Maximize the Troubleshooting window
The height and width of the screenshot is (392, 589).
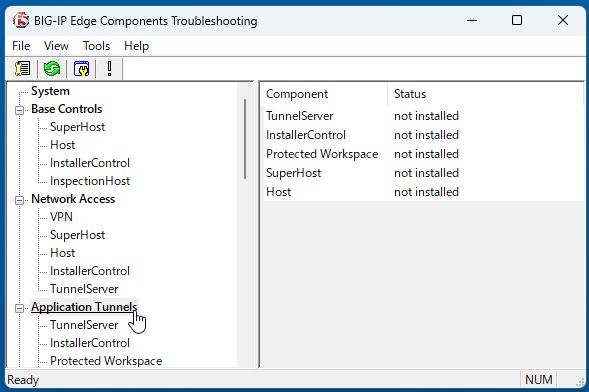[517, 20]
